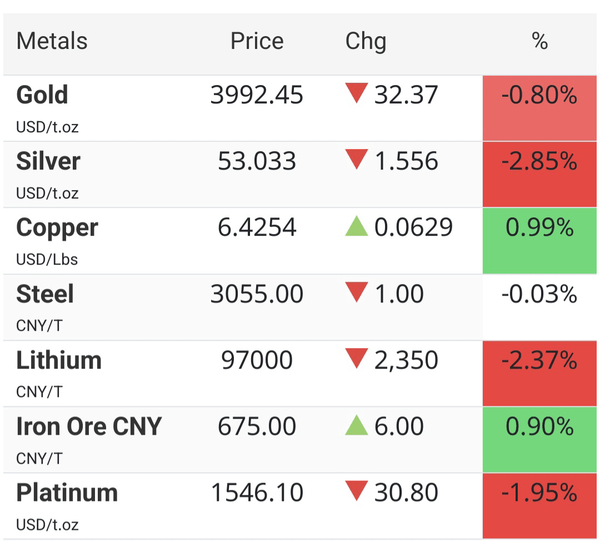Open the Lithium commodity page
Image resolution: width=600 pixels, height=541 pixels.
(59, 360)
